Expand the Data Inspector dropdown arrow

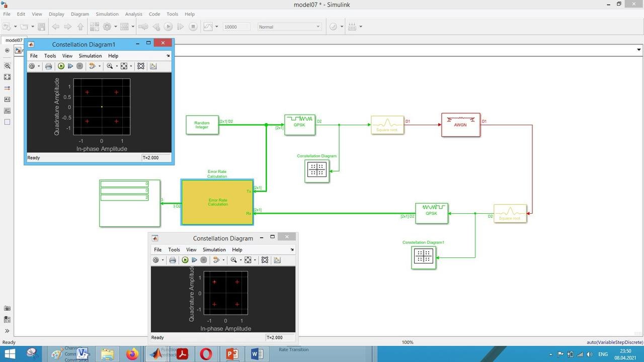pyautogui.click(x=217, y=27)
